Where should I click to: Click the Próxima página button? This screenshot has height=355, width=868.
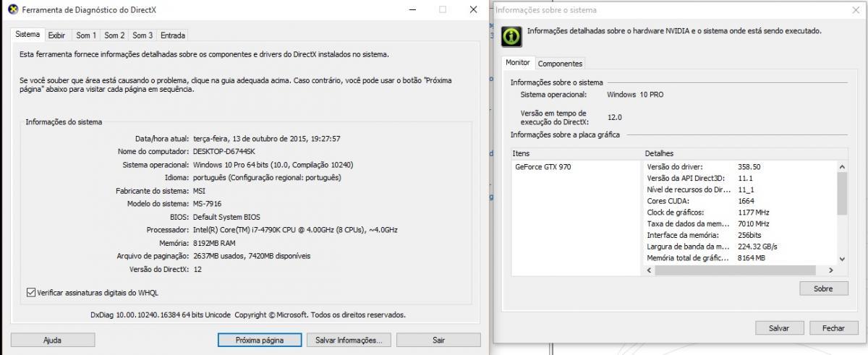[x=259, y=340]
